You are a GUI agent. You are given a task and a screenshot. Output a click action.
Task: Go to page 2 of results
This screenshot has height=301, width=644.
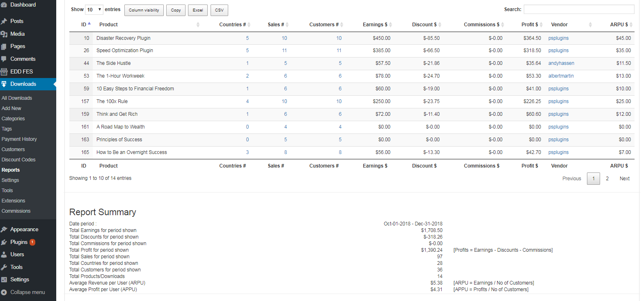click(x=607, y=179)
